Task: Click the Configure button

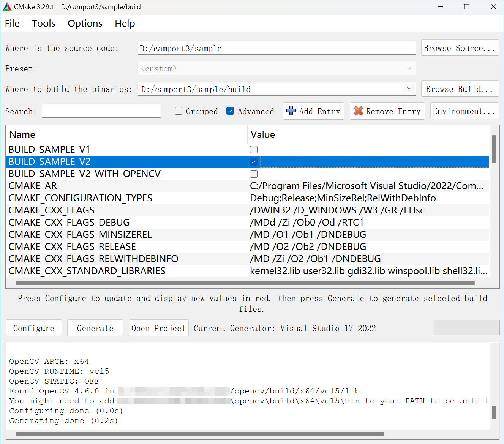Action: coord(34,328)
